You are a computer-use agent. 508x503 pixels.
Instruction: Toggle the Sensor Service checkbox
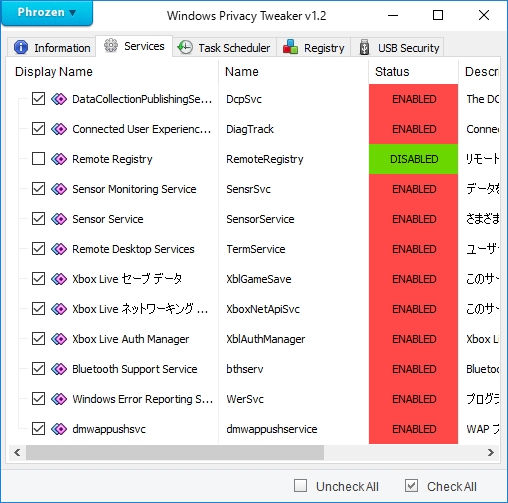(38, 219)
